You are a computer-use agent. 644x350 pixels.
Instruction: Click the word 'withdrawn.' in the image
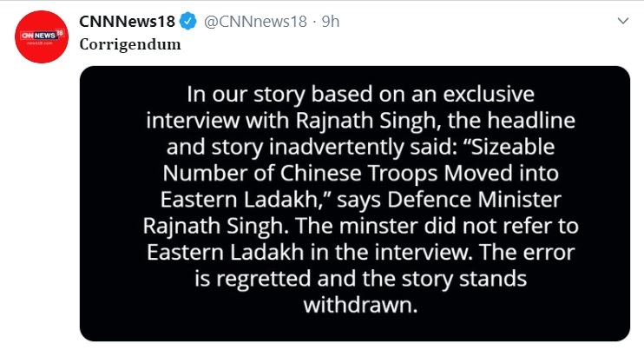pos(355,306)
